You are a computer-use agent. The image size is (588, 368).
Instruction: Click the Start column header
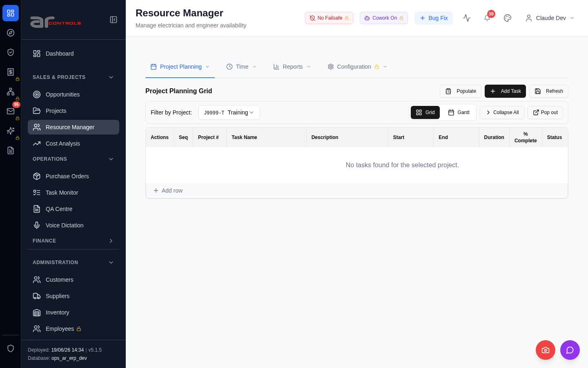pyautogui.click(x=411, y=137)
